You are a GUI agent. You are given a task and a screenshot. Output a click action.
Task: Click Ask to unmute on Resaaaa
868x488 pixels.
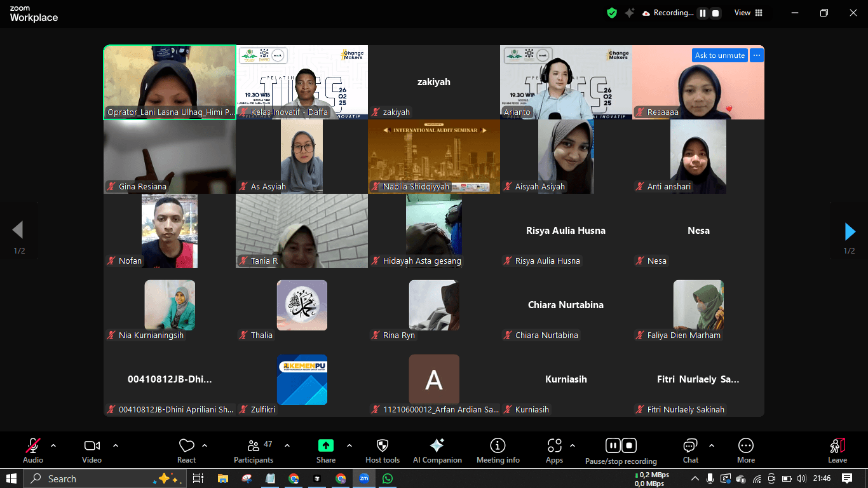pyautogui.click(x=719, y=55)
